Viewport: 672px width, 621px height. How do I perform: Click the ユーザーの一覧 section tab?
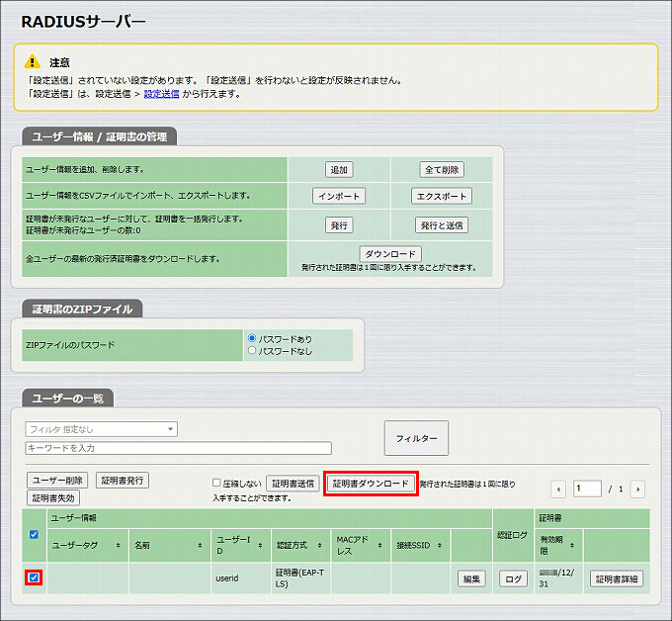68,399
